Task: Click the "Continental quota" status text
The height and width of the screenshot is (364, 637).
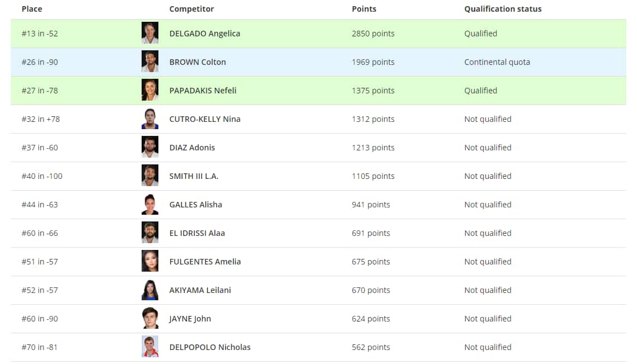Action: [x=497, y=62]
